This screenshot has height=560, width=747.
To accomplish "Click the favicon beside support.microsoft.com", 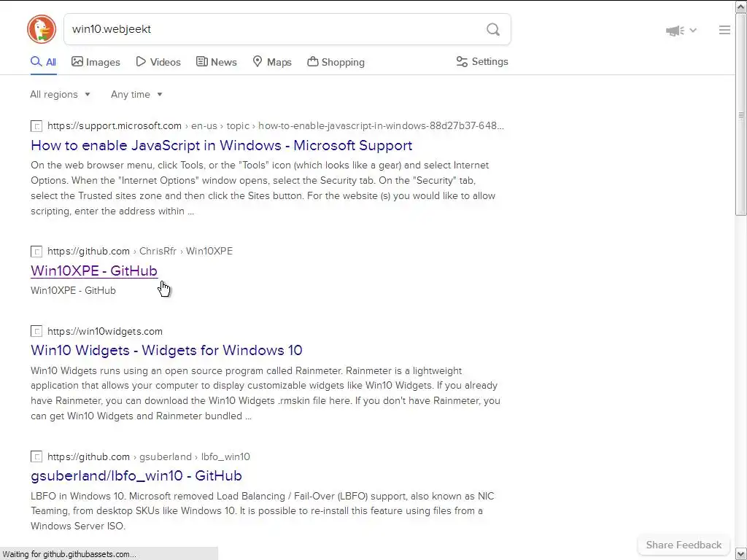I will click(x=36, y=126).
